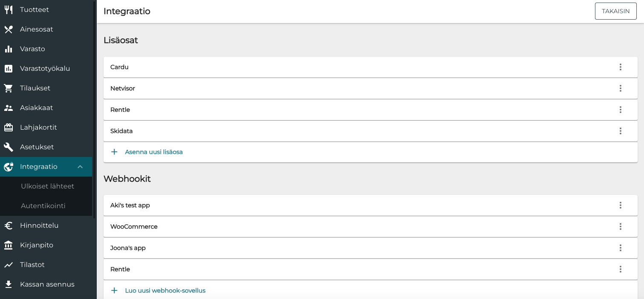Image resolution: width=644 pixels, height=299 pixels.
Task: Open the options menu for WooCommerce webhook
Action: [620, 226]
